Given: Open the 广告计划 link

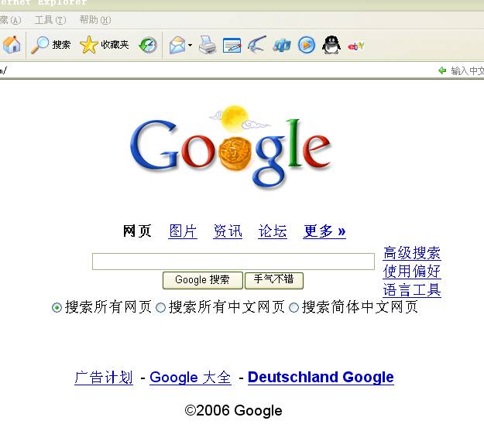Looking at the screenshot, I should pyautogui.click(x=104, y=378).
